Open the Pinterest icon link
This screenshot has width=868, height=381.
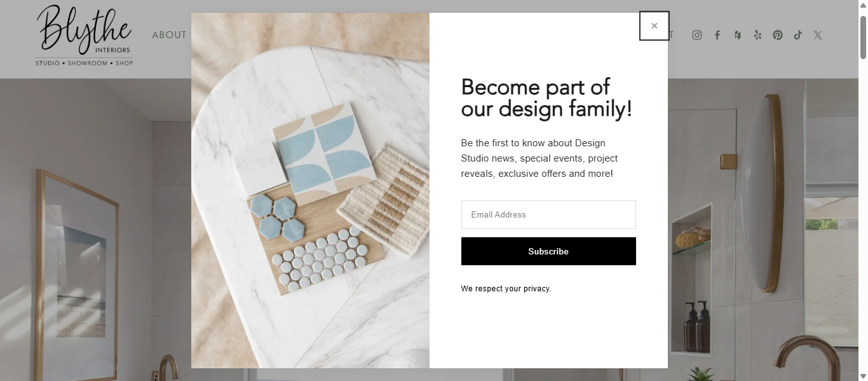778,35
